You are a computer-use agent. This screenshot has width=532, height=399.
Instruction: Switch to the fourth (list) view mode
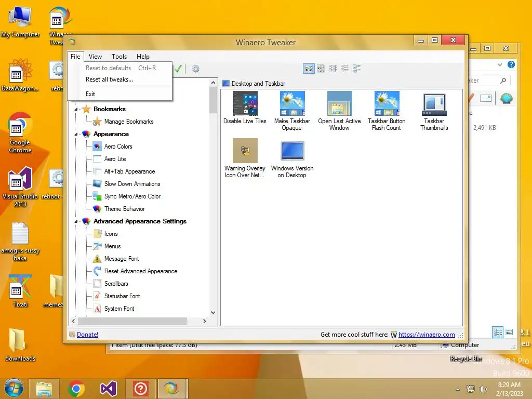point(345,69)
